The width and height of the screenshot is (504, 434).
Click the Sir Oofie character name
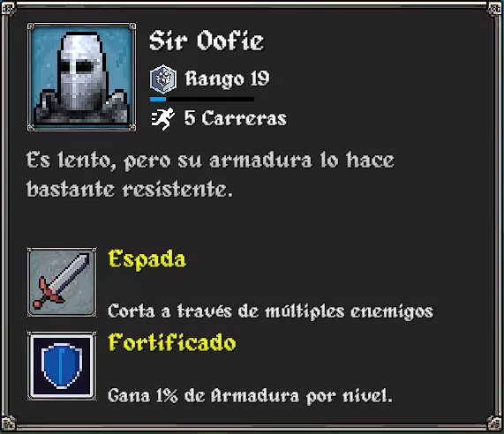click(x=207, y=41)
